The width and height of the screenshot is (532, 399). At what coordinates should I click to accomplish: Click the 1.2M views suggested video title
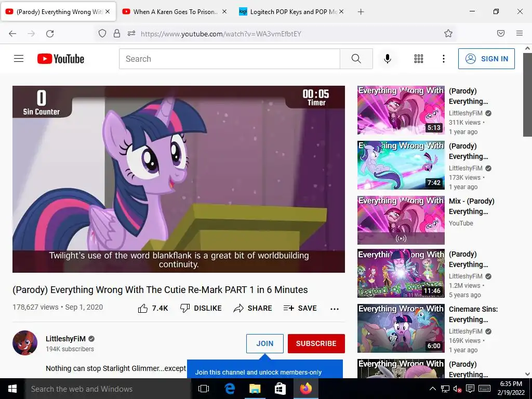click(x=469, y=259)
